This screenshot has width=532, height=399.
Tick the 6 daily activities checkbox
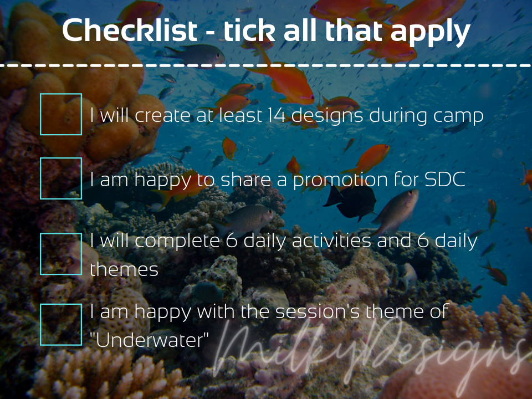point(61,254)
